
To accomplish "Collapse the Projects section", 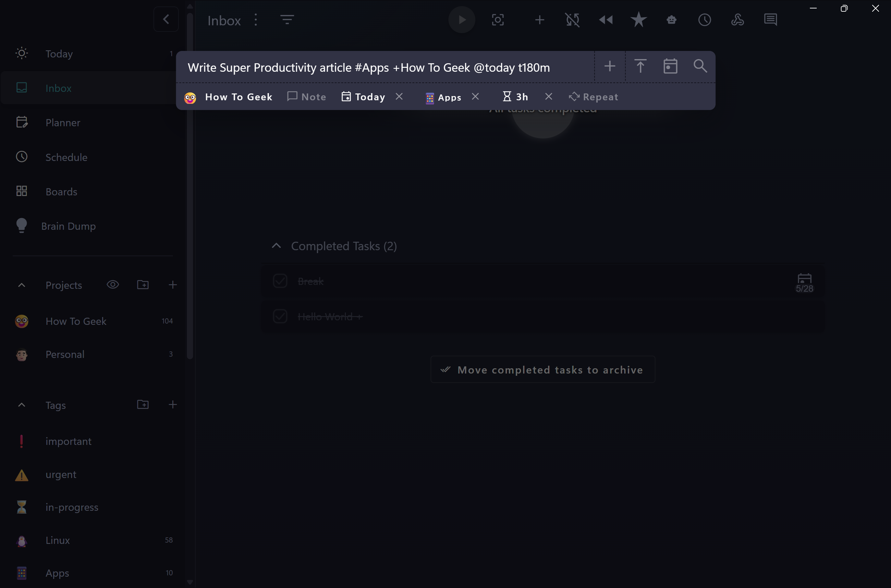I will (x=22, y=285).
